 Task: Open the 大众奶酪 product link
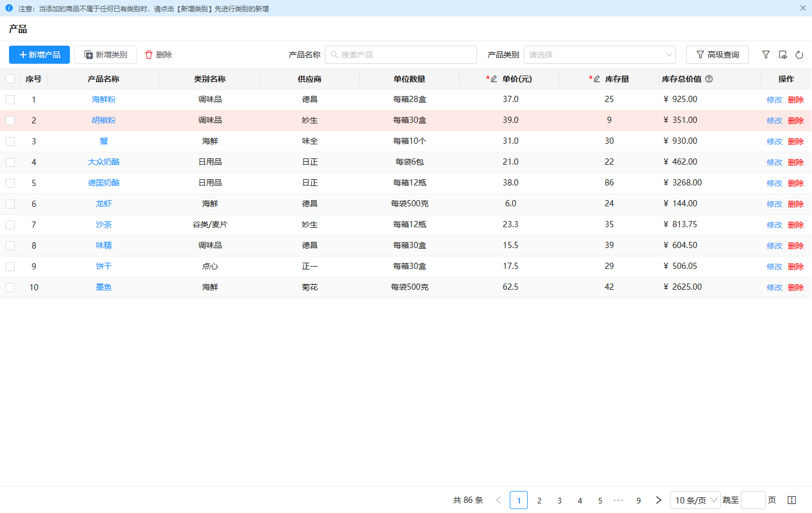(104, 162)
